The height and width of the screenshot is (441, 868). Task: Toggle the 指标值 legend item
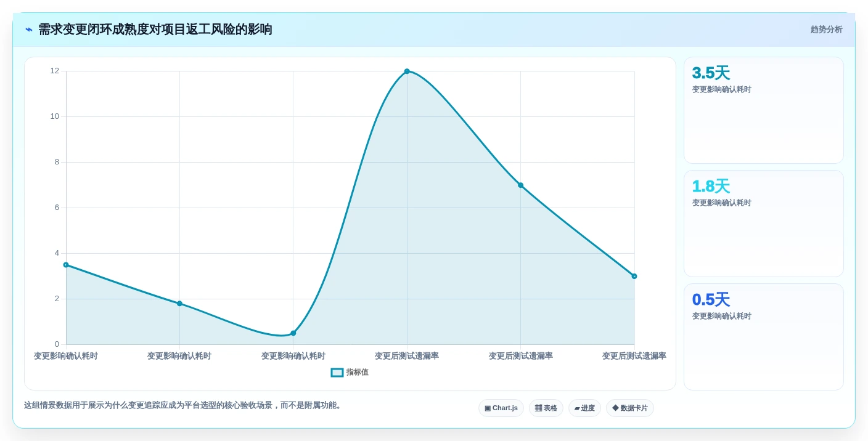click(x=350, y=373)
